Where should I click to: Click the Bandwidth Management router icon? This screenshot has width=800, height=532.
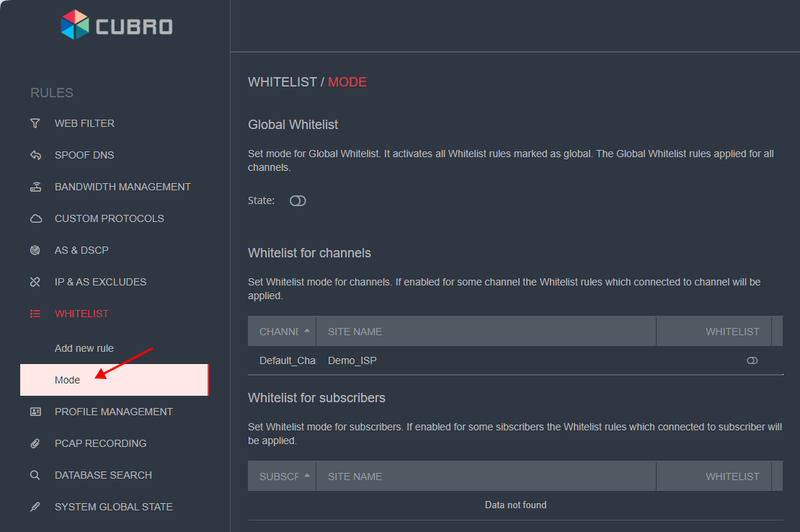(35, 187)
